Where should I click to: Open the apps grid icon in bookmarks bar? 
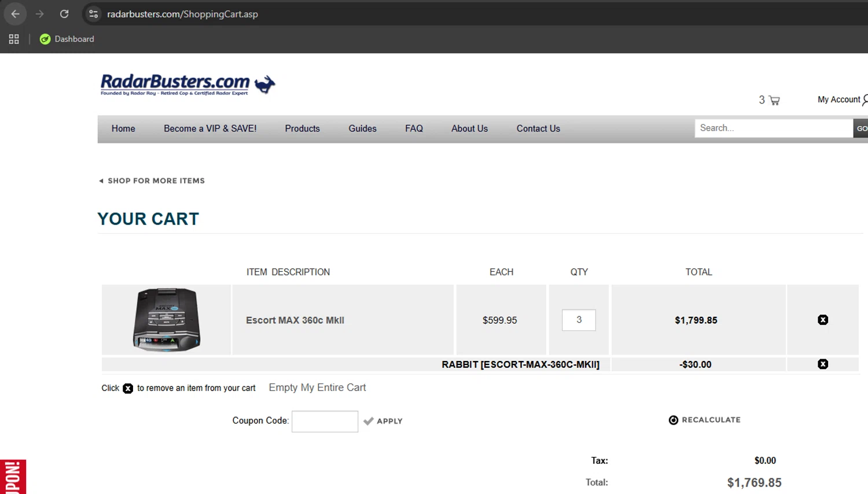click(14, 39)
